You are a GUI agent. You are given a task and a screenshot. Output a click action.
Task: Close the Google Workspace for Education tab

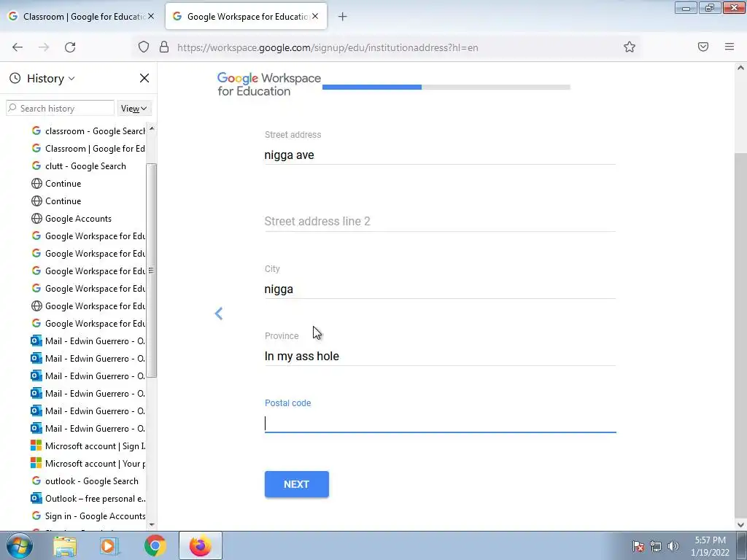315,16
